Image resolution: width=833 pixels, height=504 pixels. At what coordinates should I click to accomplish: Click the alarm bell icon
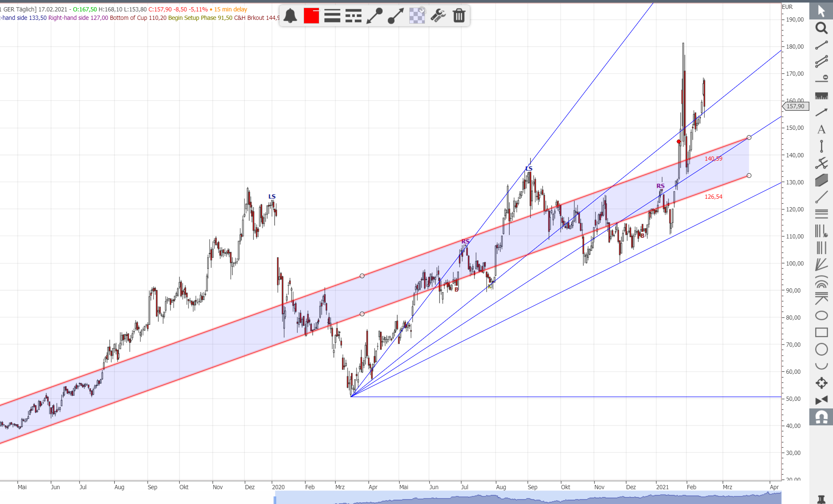[290, 16]
